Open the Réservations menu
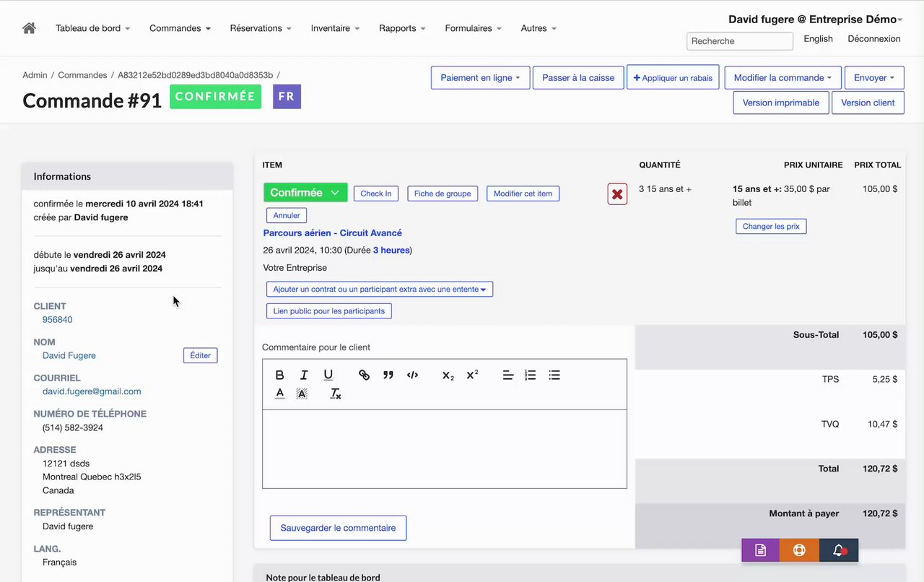This screenshot has height=582, width=924. tap(261, 28)
